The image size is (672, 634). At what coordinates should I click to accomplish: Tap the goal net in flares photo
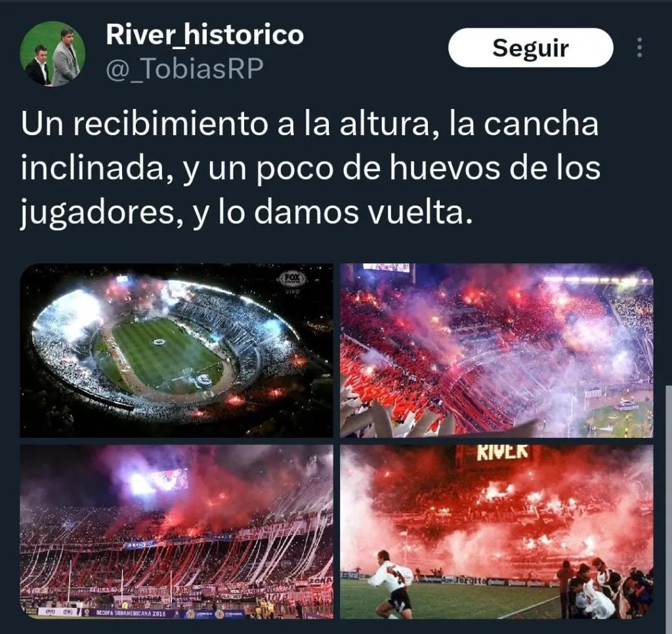(595, 392)
